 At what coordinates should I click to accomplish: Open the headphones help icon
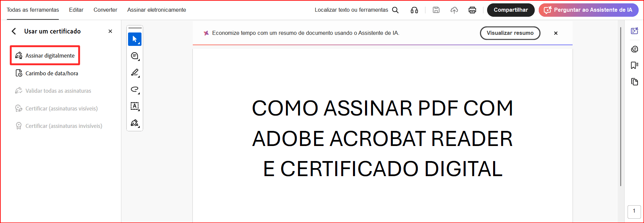(414, 10)
